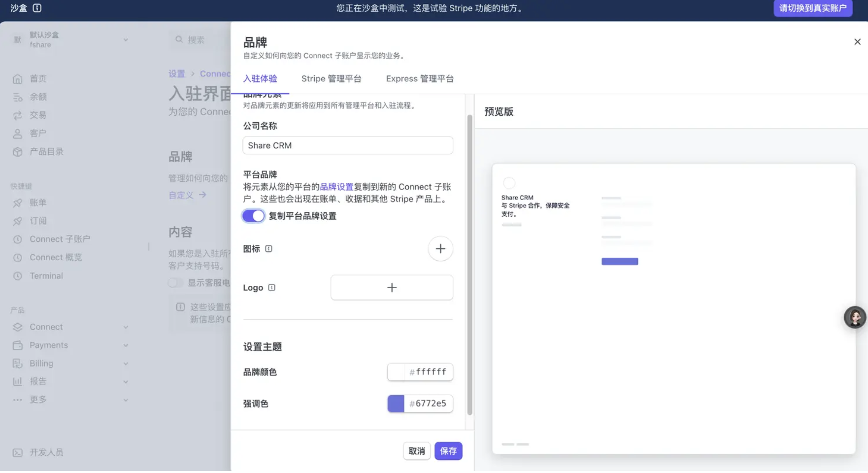
Task: Add an icon with the round plus button
Action: click(x=440, y=249)
